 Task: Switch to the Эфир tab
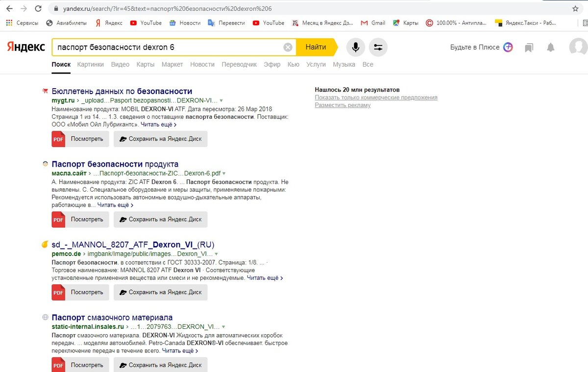(x=272, y=65)
